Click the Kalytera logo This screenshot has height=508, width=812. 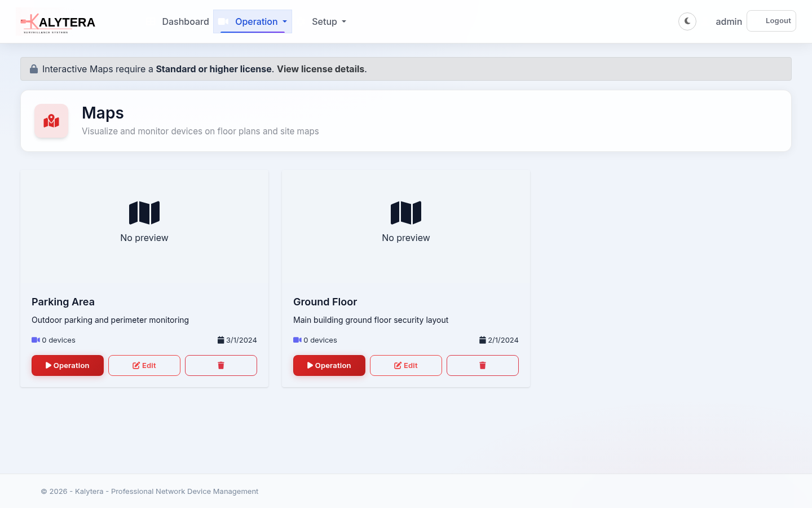pyautogui.click(x=58, y=22)
